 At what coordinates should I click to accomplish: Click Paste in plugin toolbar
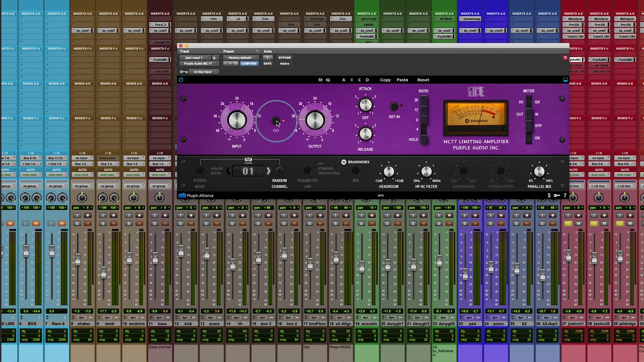coord(403,80)
